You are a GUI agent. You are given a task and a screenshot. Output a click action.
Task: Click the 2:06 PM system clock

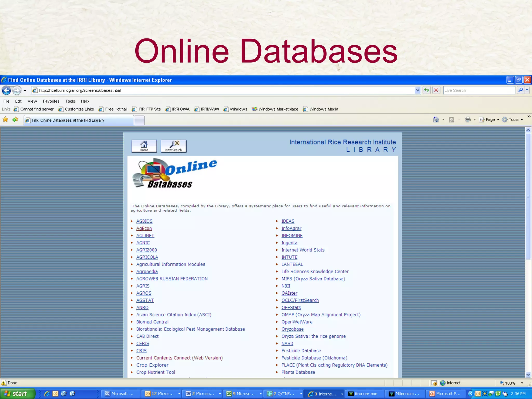tap(518, 394)
